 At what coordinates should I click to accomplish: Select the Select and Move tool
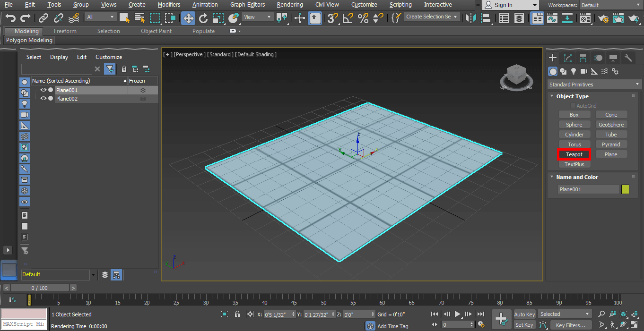click(188, 18)
